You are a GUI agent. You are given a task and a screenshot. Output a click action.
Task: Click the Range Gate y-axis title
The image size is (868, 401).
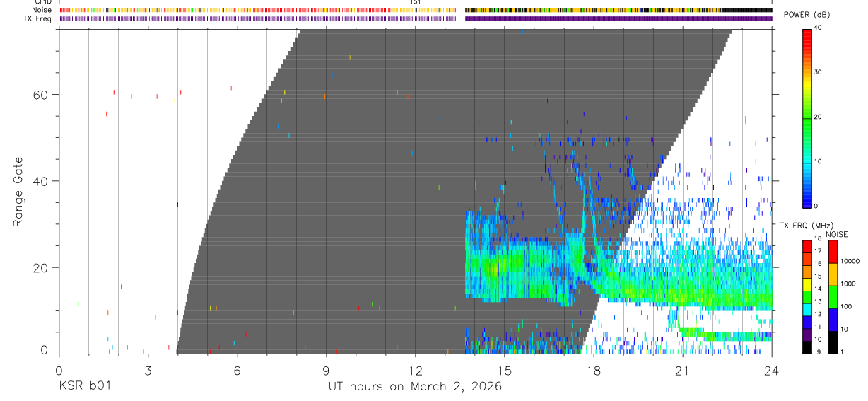tap(18, 192)
